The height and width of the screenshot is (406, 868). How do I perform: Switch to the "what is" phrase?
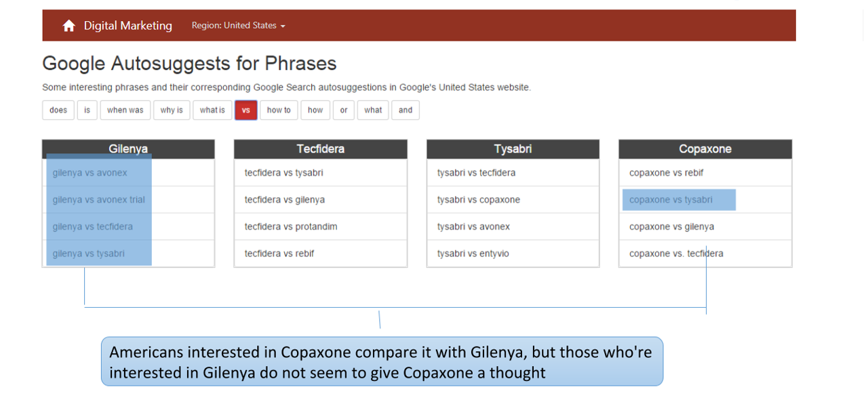click(x=212, y=110)
